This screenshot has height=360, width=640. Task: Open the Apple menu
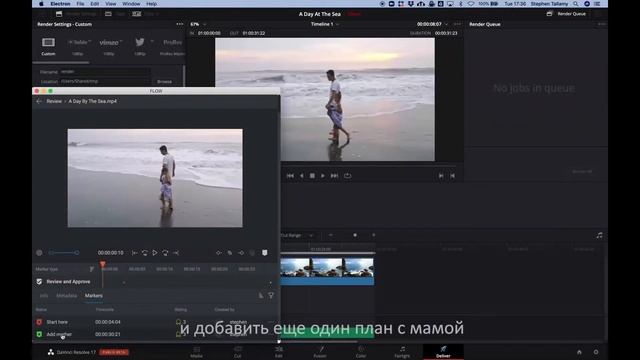(41, 4)
